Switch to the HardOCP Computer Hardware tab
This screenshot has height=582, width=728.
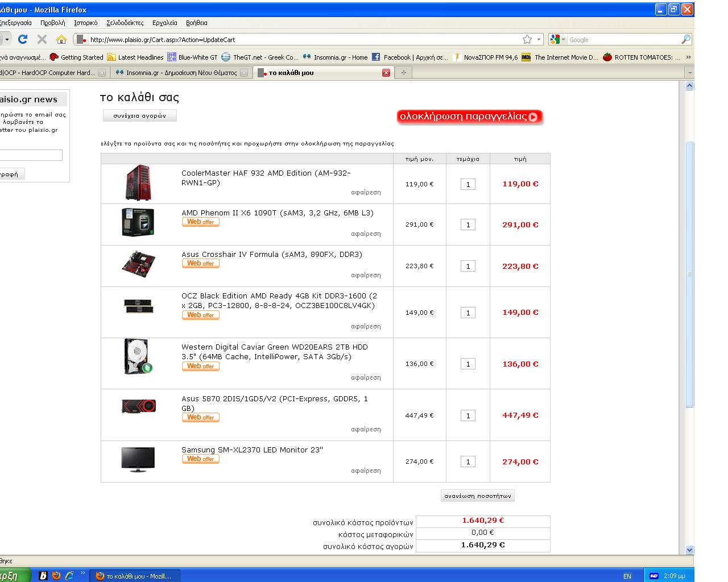pyautogui.click(x=54, y=73)
